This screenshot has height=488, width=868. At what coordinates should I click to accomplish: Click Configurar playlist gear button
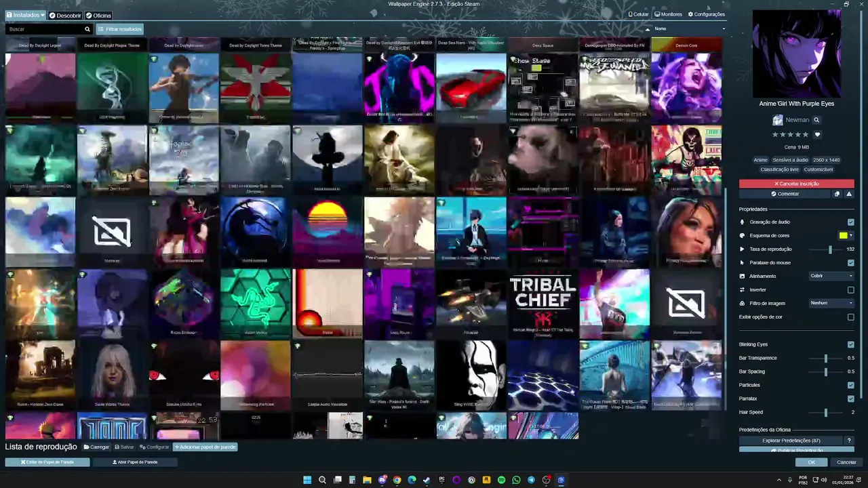[x=155, y=447]
